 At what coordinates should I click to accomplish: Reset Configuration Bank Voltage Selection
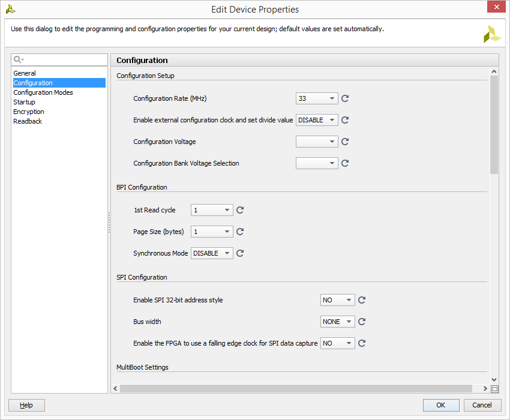345,163
